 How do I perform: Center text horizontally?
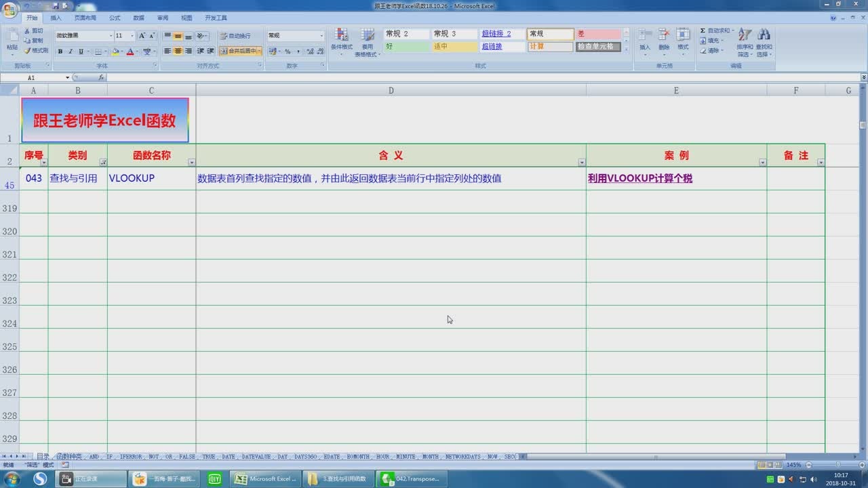(x=178, y=51)
